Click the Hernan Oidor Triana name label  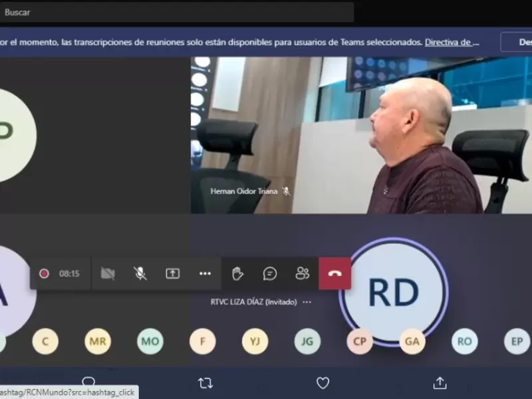coord(244,192)
